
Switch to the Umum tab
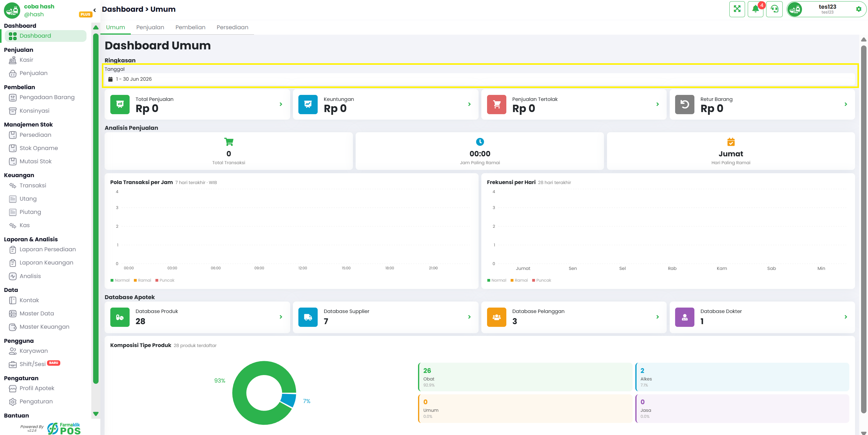click(x=115, y=27)
